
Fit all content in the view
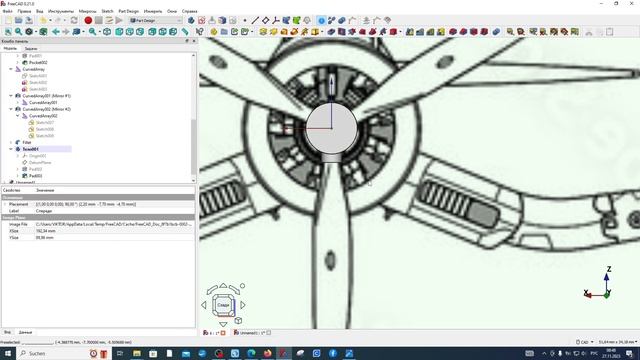[x=8, y=32]
